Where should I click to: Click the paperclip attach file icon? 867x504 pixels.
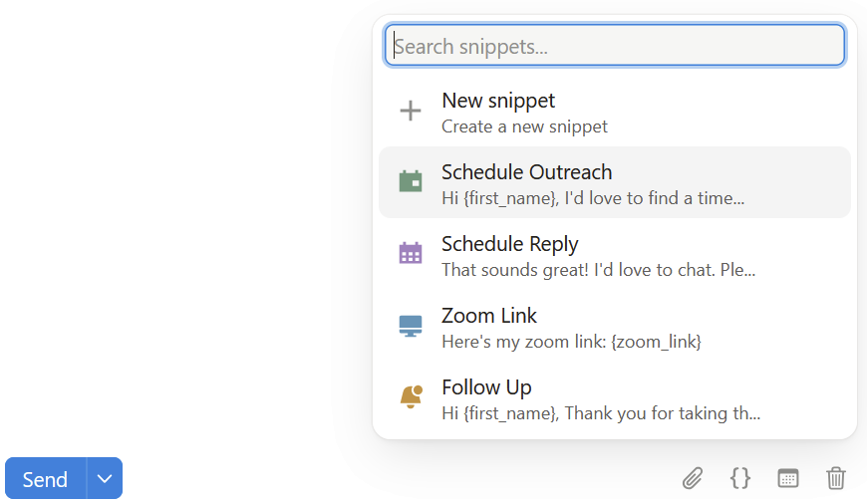[x=693, y=478]
